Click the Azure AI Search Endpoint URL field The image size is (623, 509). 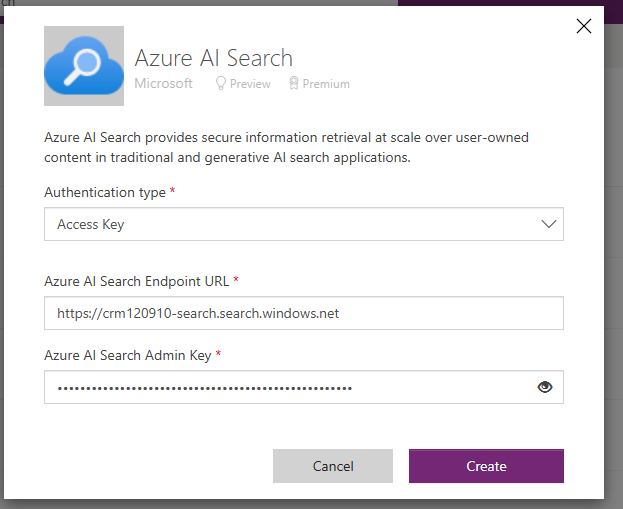pyautogui.click(x=304, y=313)
